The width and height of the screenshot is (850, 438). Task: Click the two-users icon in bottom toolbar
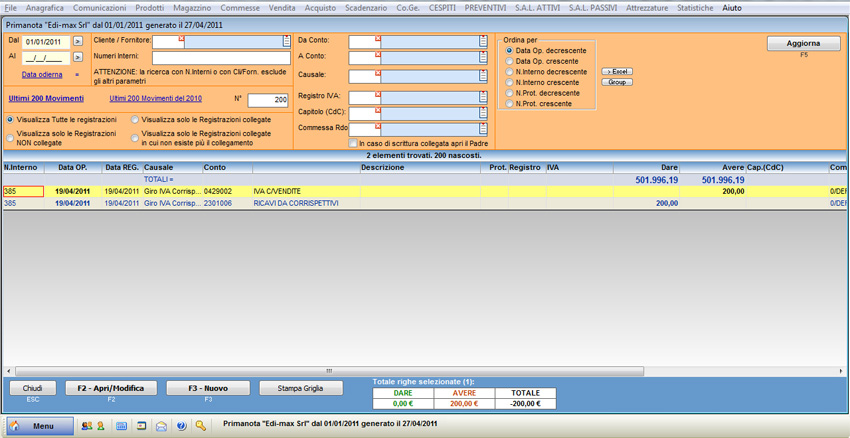[86, 426]
